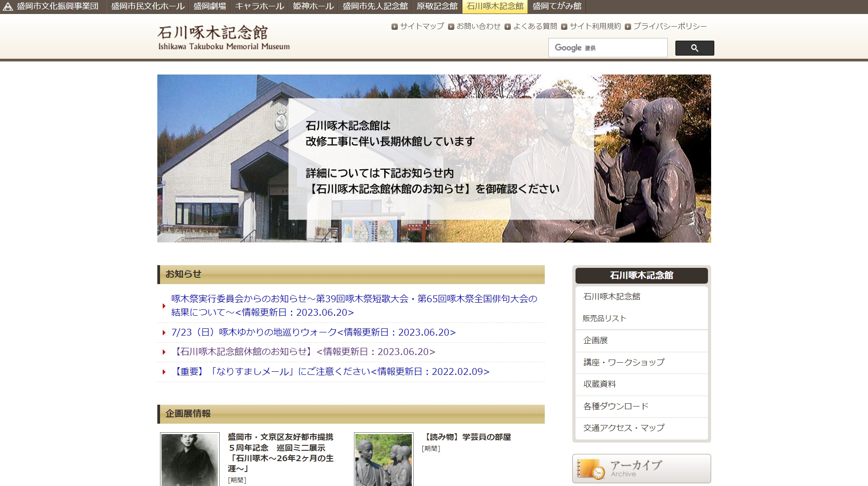Click the arrow bullet beside よくある質問
The image size is (868, 486).
[x=508, y=27]
